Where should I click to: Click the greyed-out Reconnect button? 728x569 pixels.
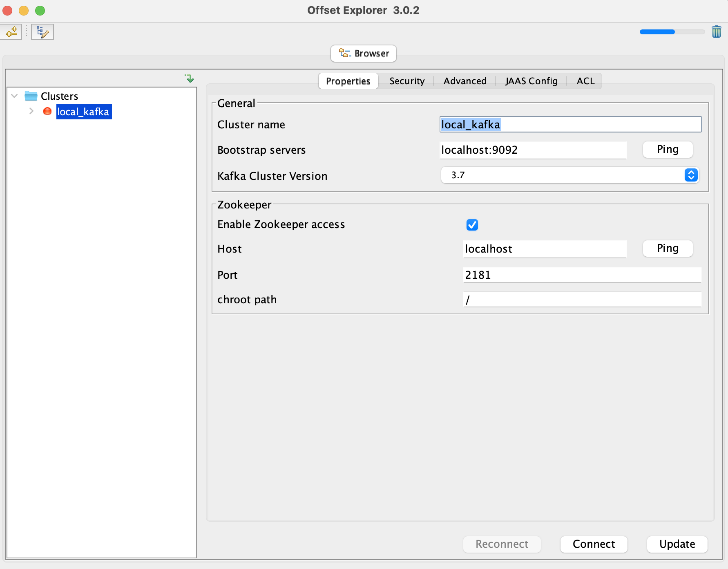(502, 544)
